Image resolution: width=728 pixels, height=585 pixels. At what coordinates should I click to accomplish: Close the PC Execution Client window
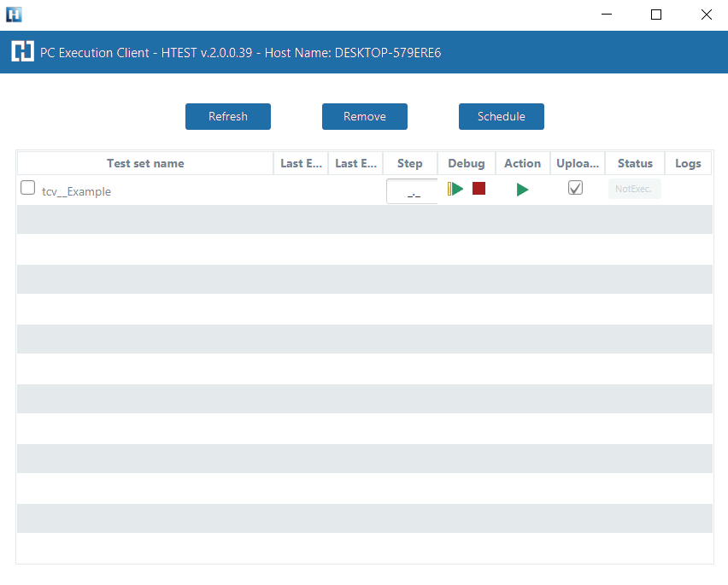(x=706, y=15)
